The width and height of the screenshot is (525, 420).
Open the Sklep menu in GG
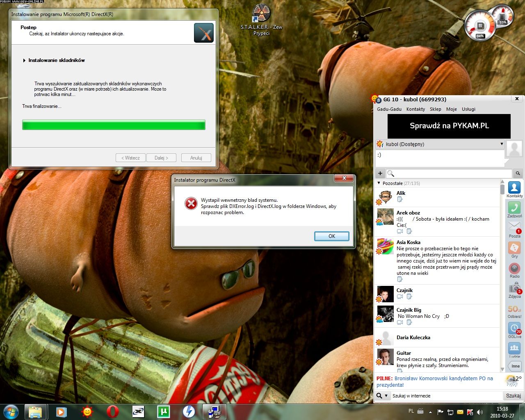(436, 109)
